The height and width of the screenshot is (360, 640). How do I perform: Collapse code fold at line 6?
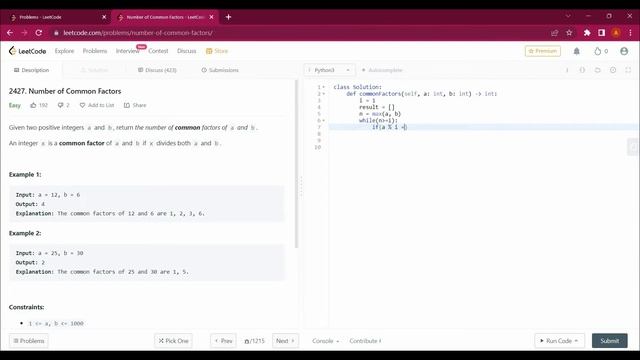[324, 120]
